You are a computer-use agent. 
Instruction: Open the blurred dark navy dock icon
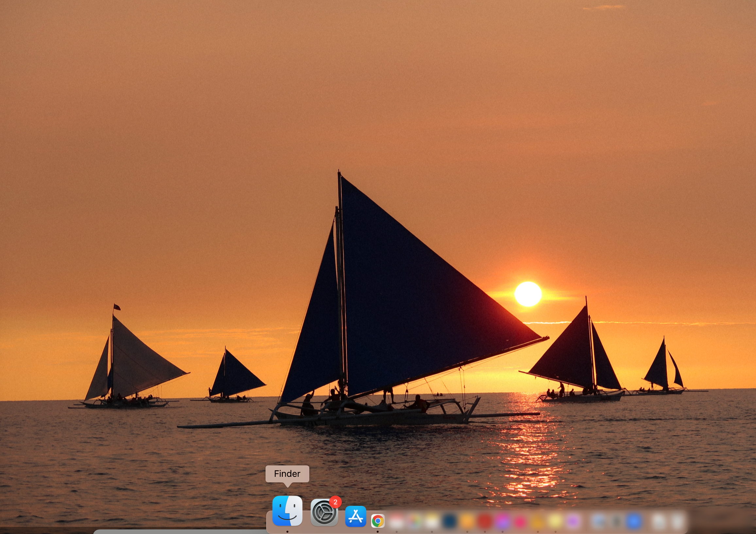449,521
